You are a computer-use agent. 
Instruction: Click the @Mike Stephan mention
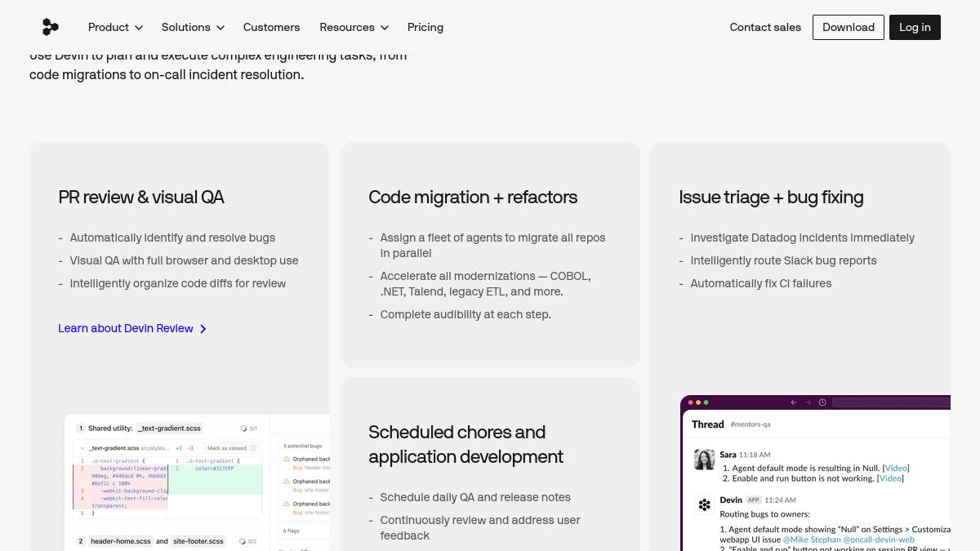[x=812, y=540]
